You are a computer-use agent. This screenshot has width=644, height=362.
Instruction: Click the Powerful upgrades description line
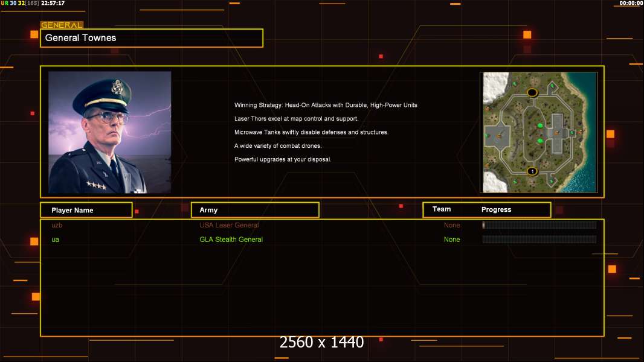[283, 159]
